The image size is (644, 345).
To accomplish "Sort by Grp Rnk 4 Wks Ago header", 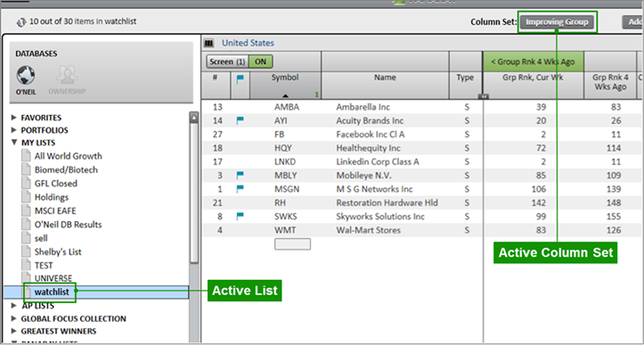I will click(610, 85).
